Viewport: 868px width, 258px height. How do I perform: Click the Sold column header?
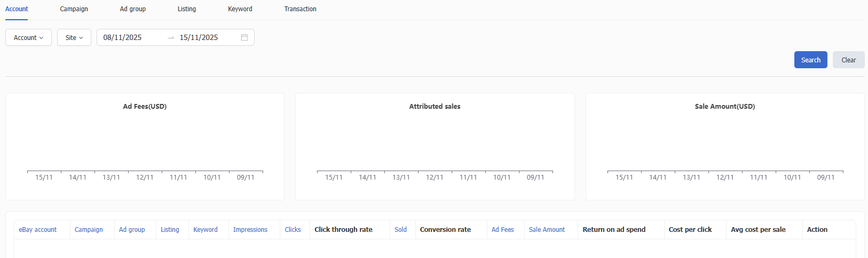[400, 230]
